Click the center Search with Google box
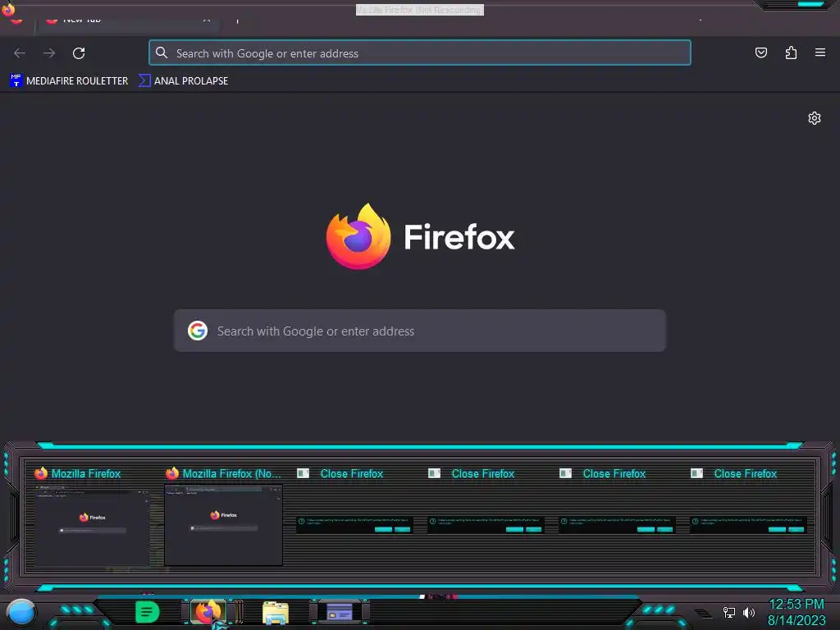 (x=419, y=331)
